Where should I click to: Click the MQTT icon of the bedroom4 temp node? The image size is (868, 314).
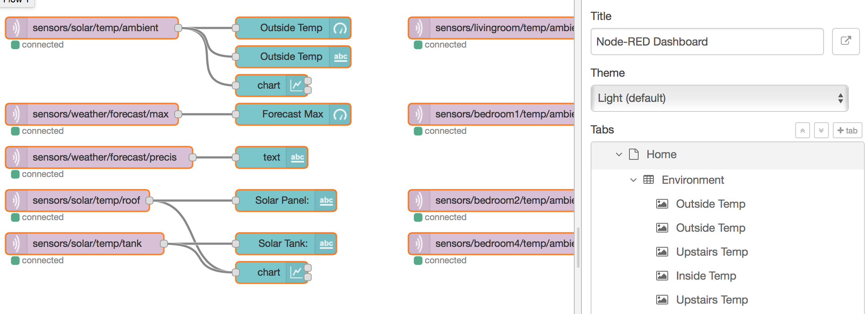419,244
